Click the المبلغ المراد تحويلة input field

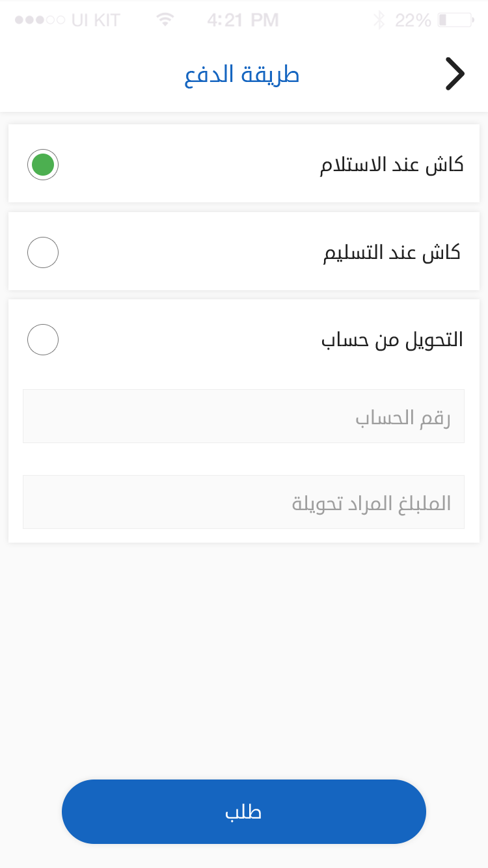[243, 502]
